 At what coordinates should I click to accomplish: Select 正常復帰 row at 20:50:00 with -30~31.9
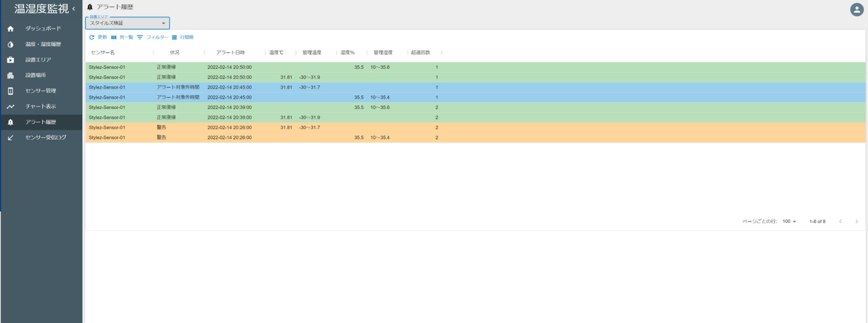coord(475,78)
